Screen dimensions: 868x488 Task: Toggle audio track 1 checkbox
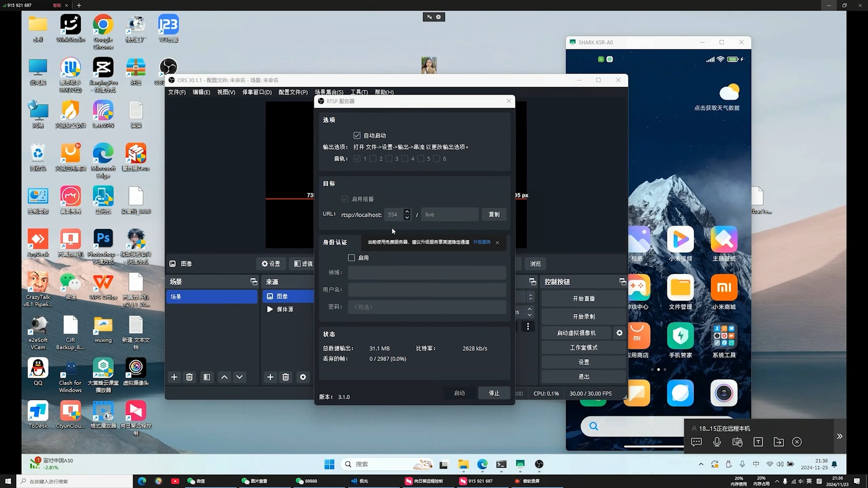pyautogui.click(x=357, y=159)
